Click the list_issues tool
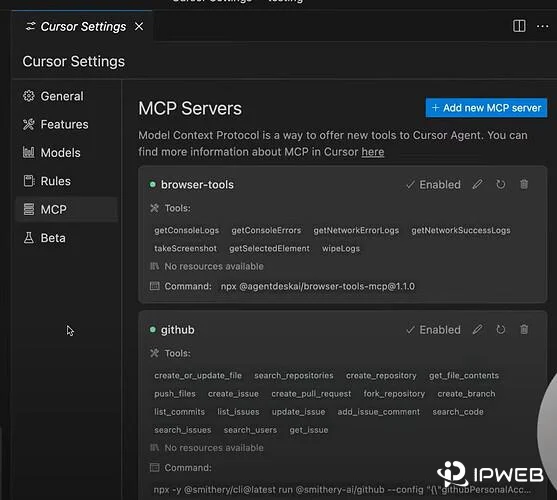The width and height of the screenshot is (557, 500). coord(238,412)
